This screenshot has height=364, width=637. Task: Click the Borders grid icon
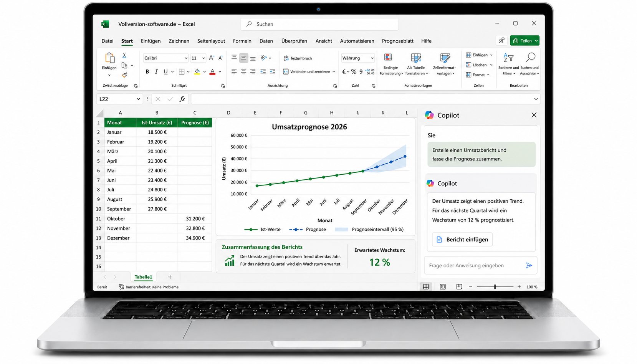182,71
